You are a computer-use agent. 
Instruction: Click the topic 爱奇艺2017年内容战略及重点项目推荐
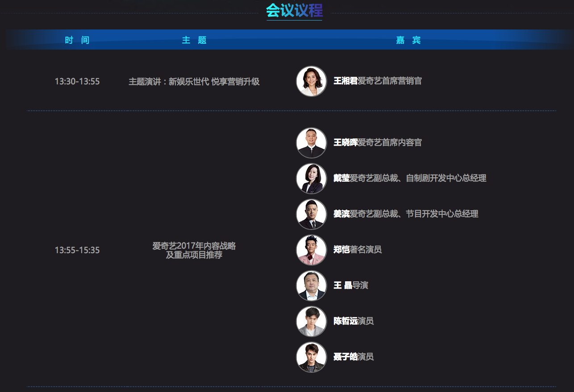click(194, 250)
